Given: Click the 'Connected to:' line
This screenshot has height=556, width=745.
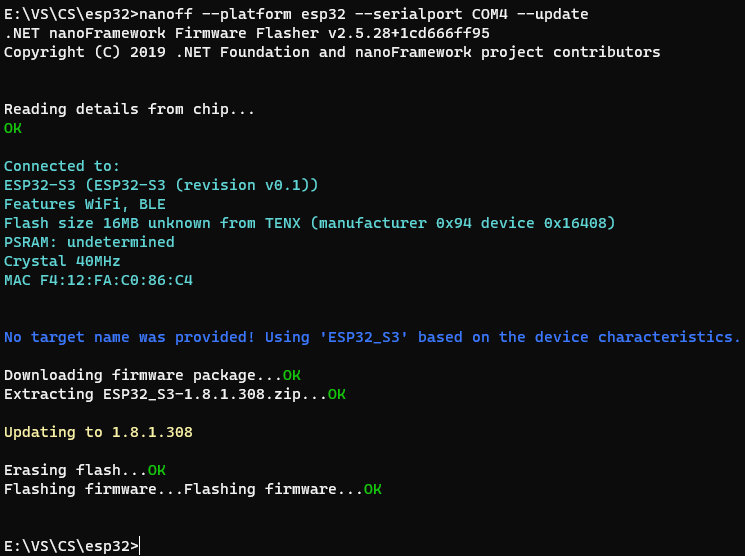Looking at the screenshot, I should [x=62, y=166].
